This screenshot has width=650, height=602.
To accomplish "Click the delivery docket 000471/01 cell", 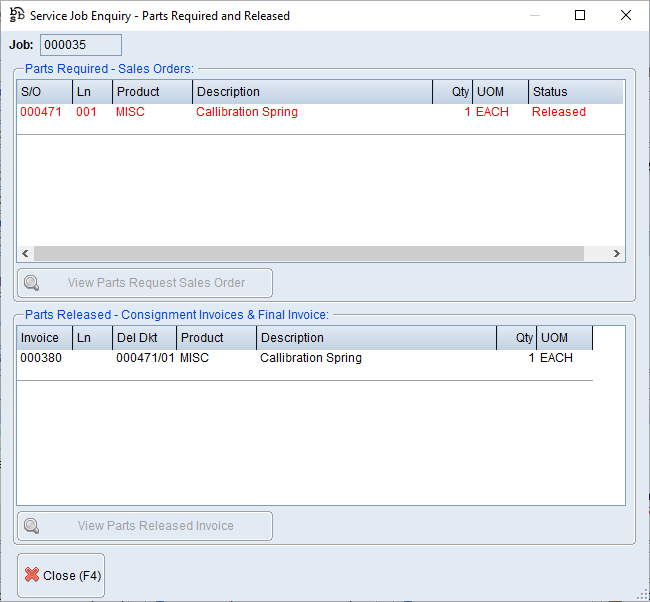I will tap(144, 358).
